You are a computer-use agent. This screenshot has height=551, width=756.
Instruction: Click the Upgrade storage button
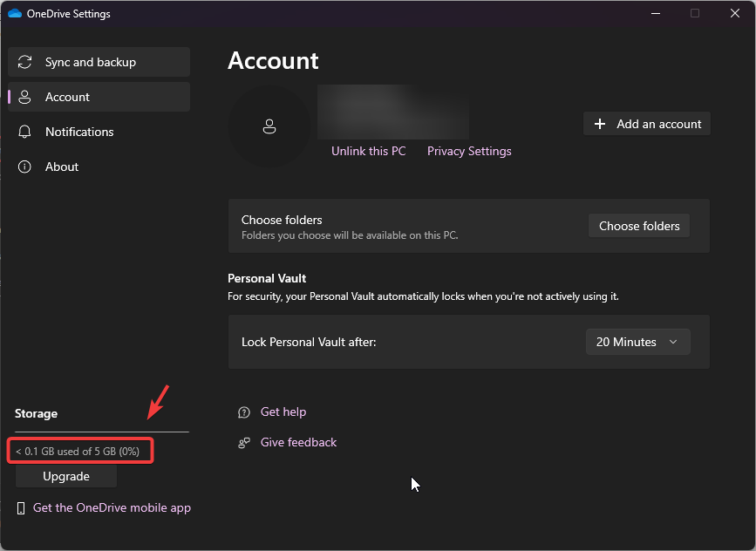pos(66,477)
